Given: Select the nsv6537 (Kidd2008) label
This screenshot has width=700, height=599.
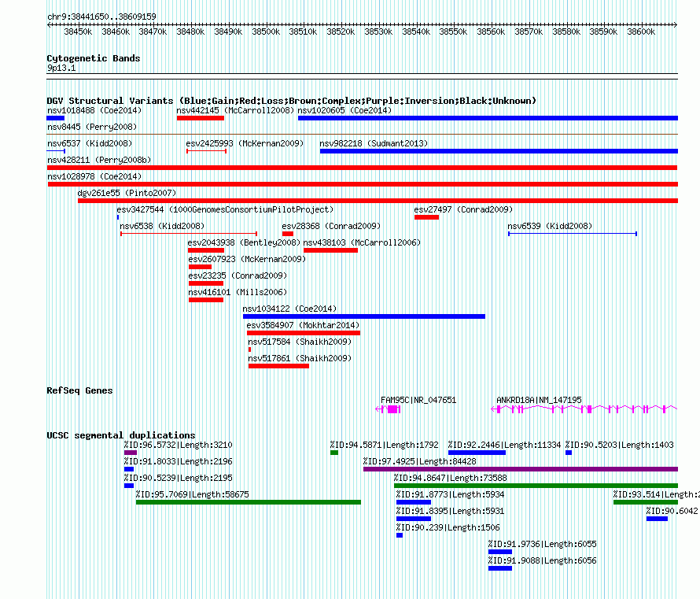Looking at the screenshot, I should (90, 143).
